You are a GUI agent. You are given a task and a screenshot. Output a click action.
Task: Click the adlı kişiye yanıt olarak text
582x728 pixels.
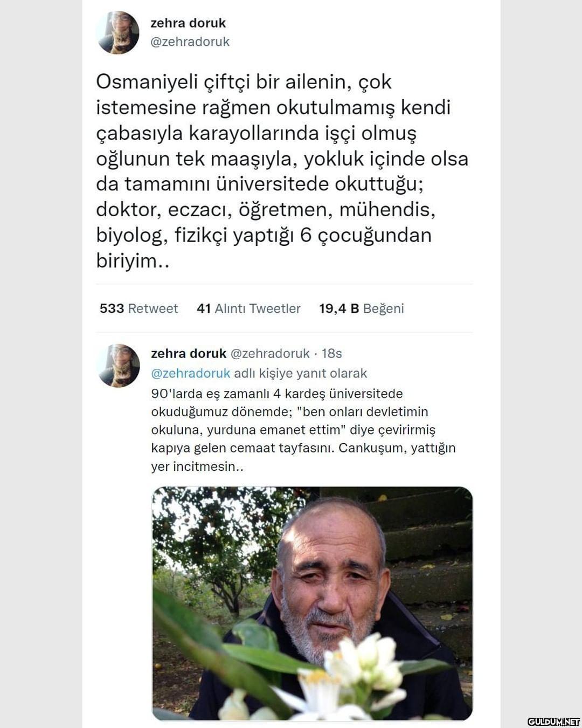click(300, 373)
